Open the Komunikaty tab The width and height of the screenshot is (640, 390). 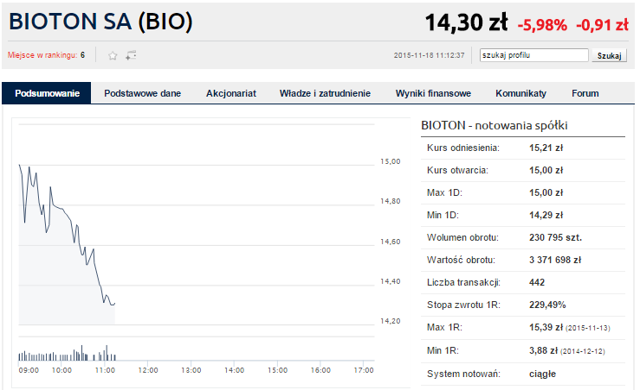[521, 93]
